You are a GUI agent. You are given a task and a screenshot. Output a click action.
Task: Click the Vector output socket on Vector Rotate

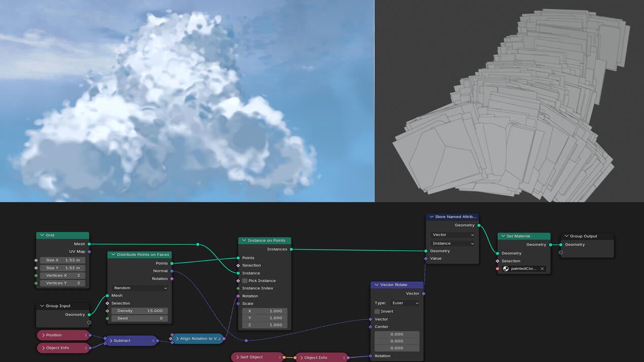(x=423, y=293)
